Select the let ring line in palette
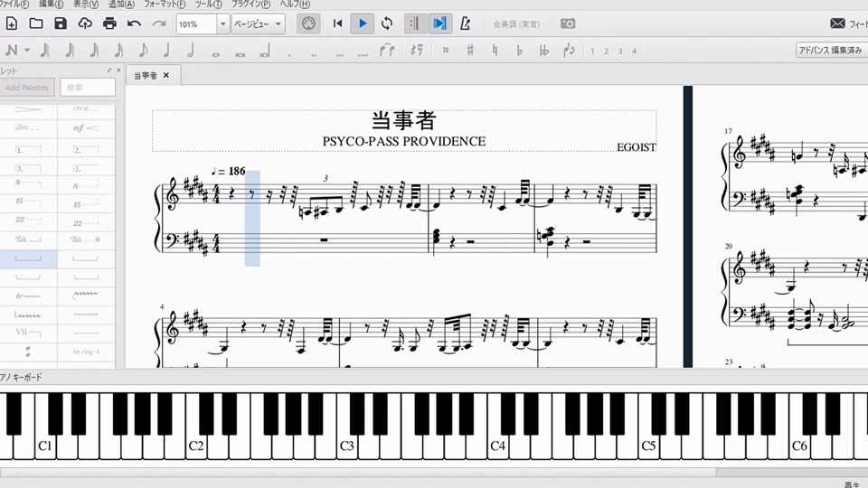 point(87,352)
